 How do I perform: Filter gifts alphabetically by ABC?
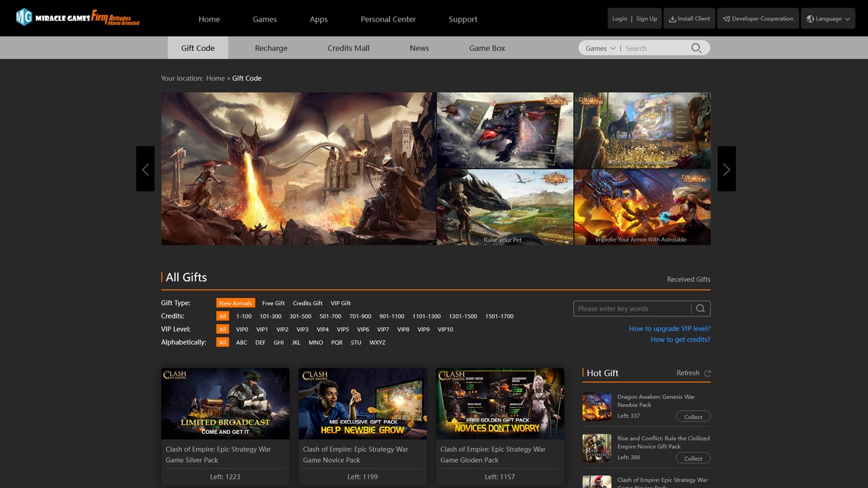pyautogui.click(x=241, y=342)
